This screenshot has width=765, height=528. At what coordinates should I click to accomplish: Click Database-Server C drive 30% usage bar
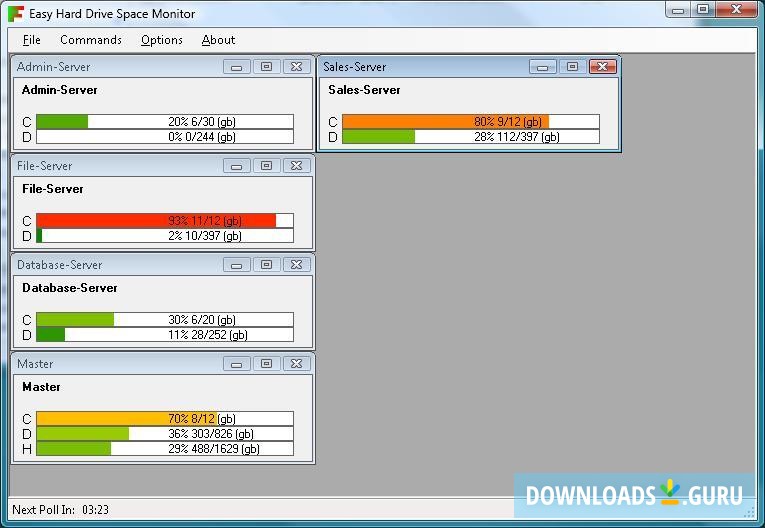coord(165,320)
